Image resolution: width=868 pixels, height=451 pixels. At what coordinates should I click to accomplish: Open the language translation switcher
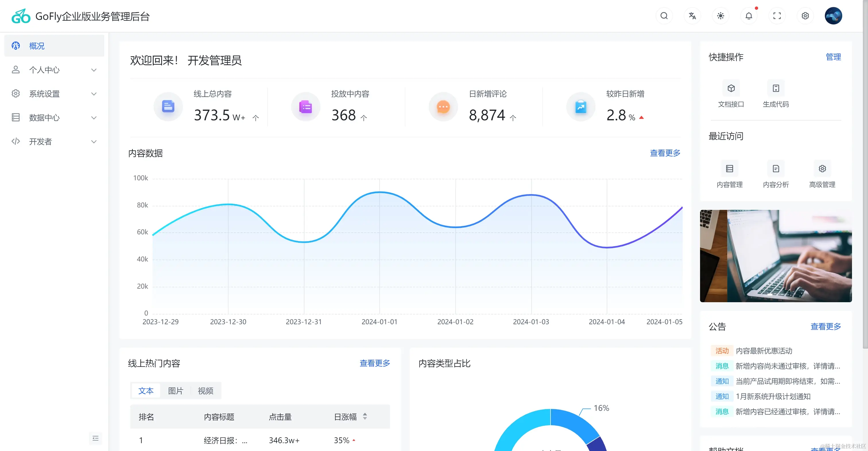692,16
